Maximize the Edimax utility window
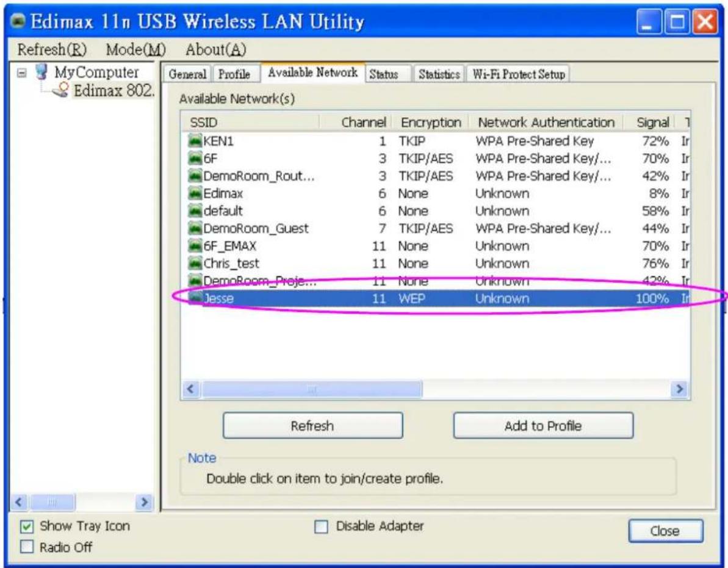728x568 pixels. pyautogui.click(x=677, y=22)
